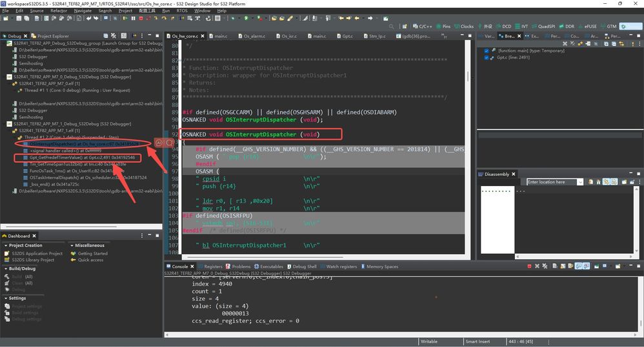
Task: Click the Clear Console icon
Action: tap(555, 266)
